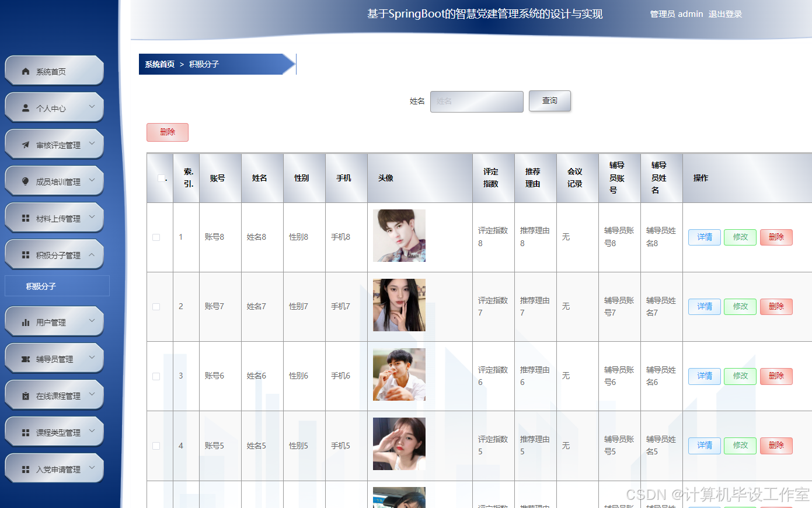Click the 姓名 search input field
The width and height of the screenshot is (812, 508).
477,101
